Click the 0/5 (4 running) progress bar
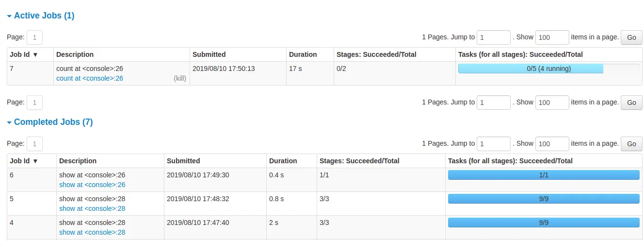The height and width of the screenshot is (241, 644). 549,69
